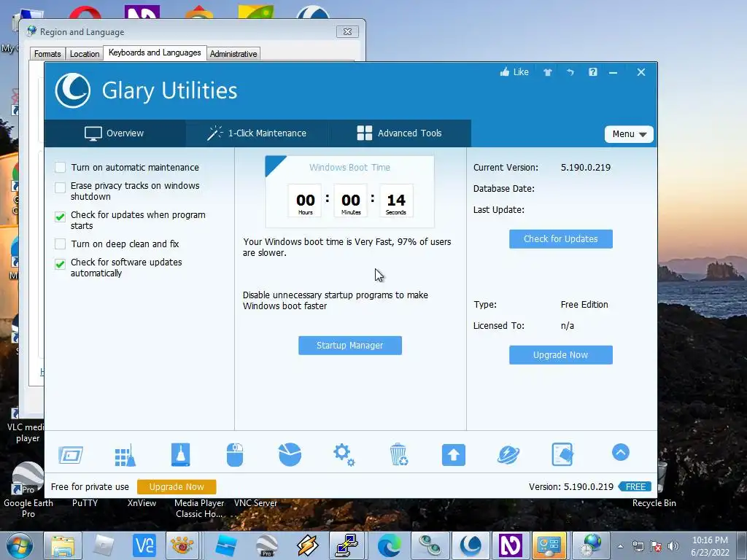Launch the Uninstall Manager trash bin icon
The height and width of the screenshot is (560, 747).
pos(399,454)
